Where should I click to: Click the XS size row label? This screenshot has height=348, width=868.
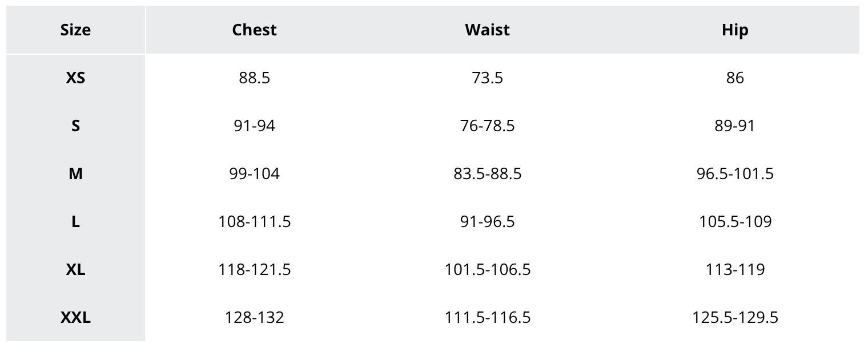75,78
